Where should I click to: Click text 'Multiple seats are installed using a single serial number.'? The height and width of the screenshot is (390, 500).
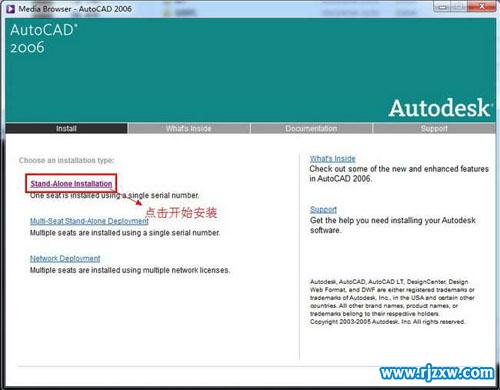pyautogui.click(x=125, y=233)
